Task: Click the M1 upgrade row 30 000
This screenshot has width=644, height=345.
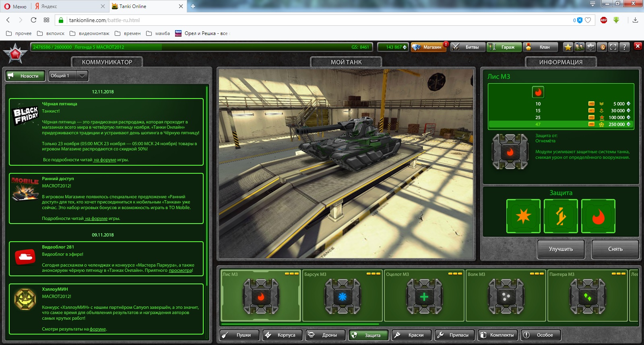Action: tap(561, 111)
